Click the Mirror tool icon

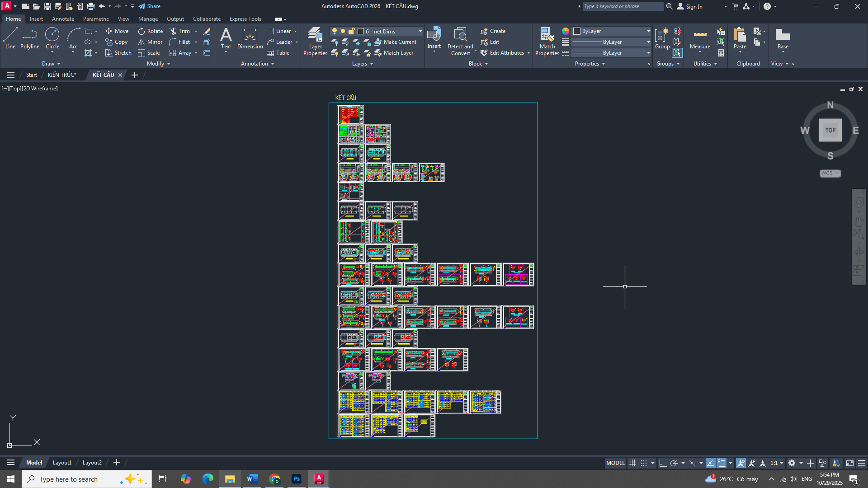142,42
